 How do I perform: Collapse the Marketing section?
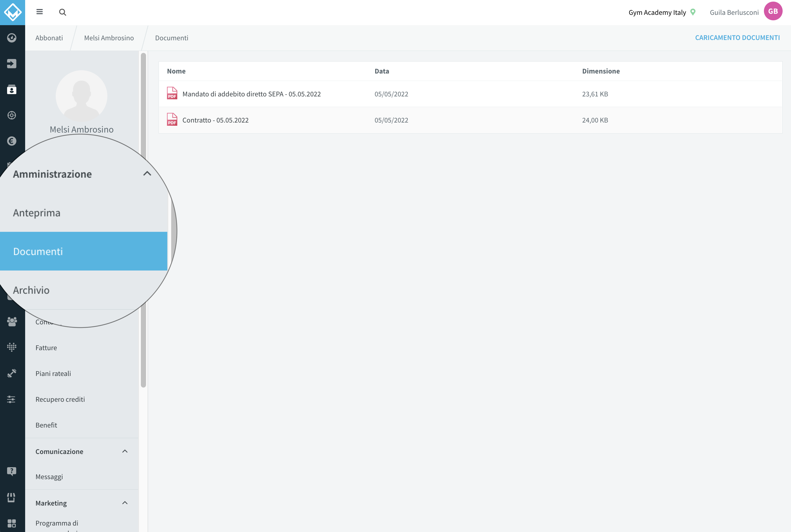click(125, 502)
